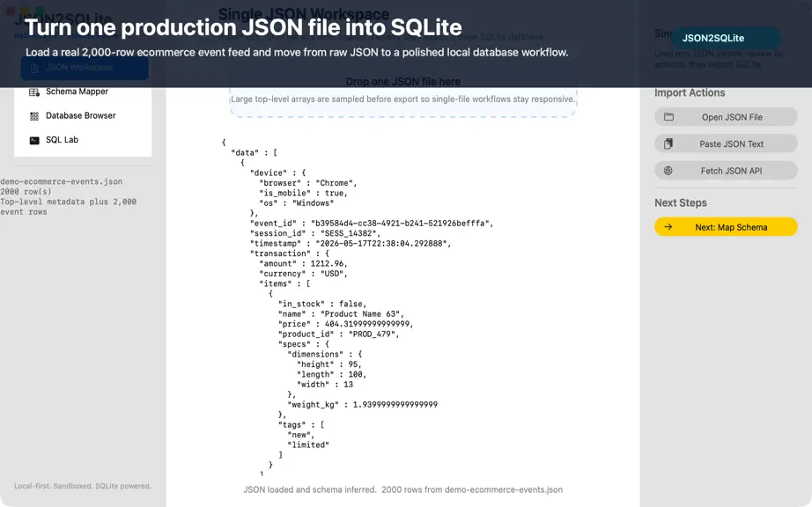This screenshot has height=507, width=812.
Task: Click the Fetch JSON API button
Action: [x=726, y=171]
